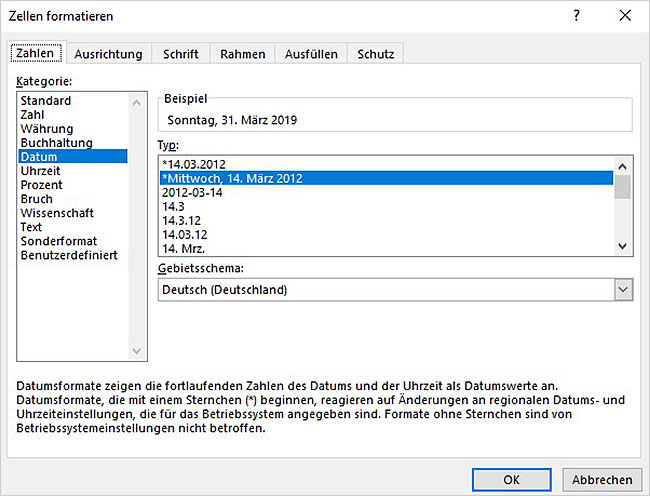The image size is (650, 496).
Task: Select Zahl category
Action: [73, 115]
